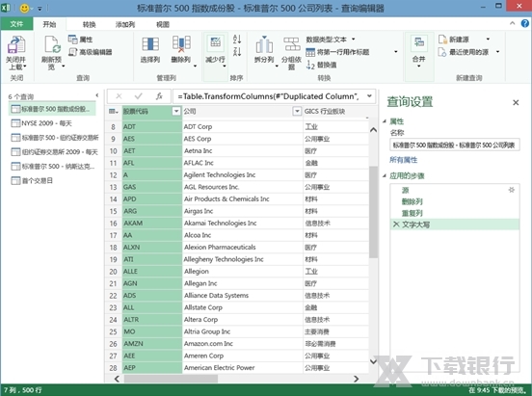Click the Merge (合并) queries icon
Viewport: 532px width, 396px height.
[418, 43]
